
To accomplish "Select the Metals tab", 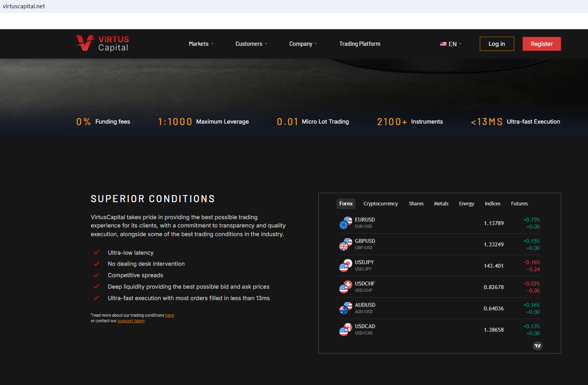I will coord(441,204).
